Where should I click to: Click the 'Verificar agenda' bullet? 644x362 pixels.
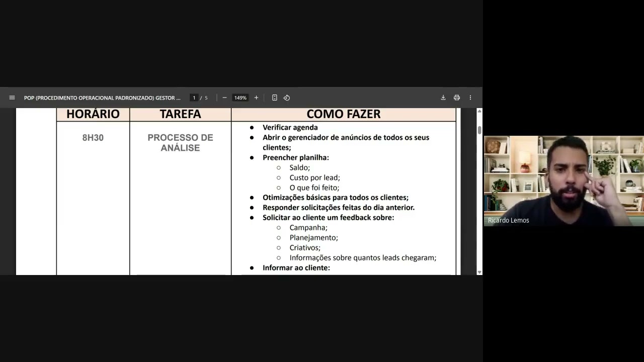coord(290,127)
